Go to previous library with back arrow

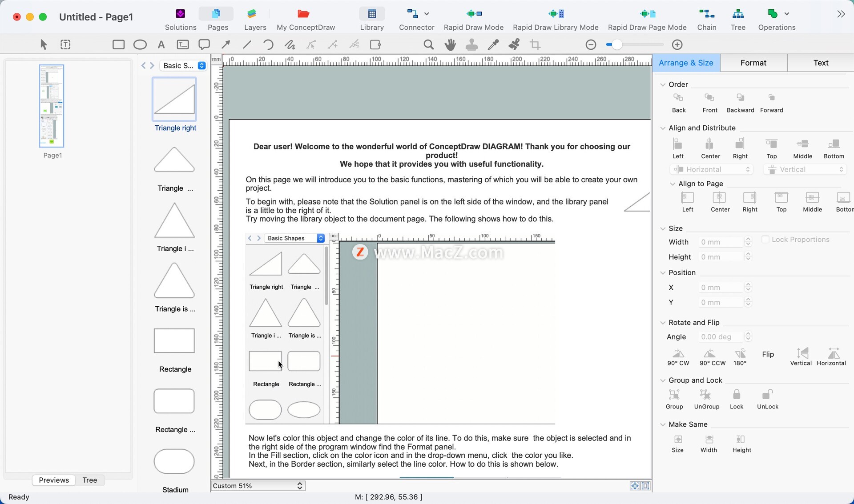143,65
